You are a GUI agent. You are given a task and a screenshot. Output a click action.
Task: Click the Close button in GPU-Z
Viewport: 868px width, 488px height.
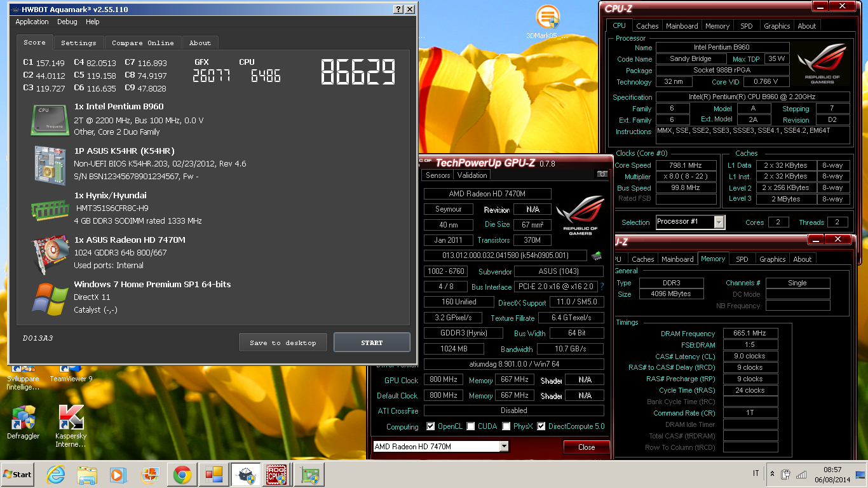click(x=587, y=447)
